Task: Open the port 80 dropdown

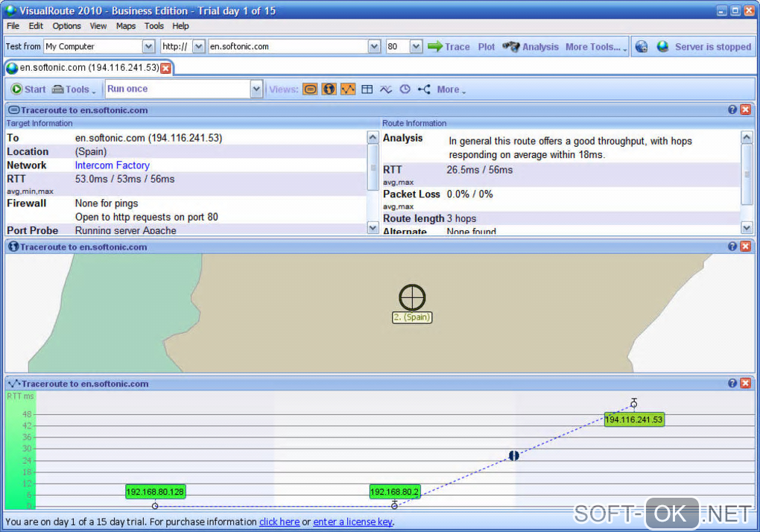Action: tap(416, 46)
